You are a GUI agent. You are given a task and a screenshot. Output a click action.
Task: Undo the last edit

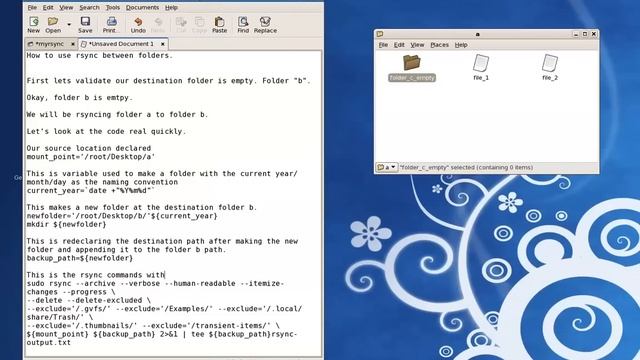(x=138, y=24)
